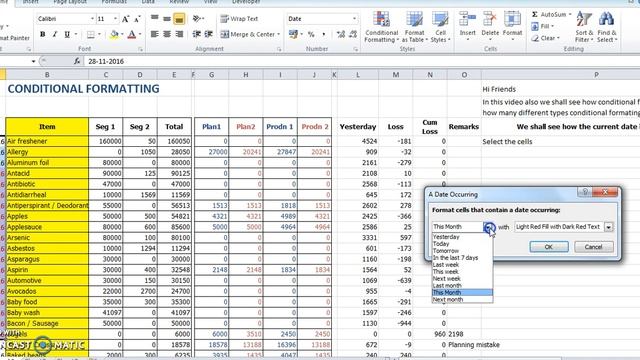Align text right in the Alignment group
Screen dimensions: 640x360
click(179, 34)
